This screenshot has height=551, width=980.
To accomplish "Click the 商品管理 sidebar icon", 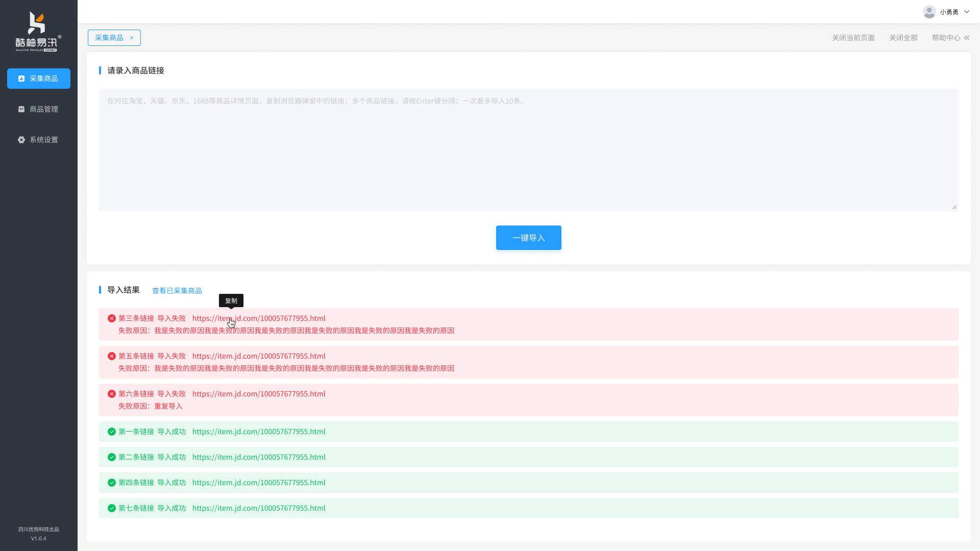I will (x=21, y=109).
